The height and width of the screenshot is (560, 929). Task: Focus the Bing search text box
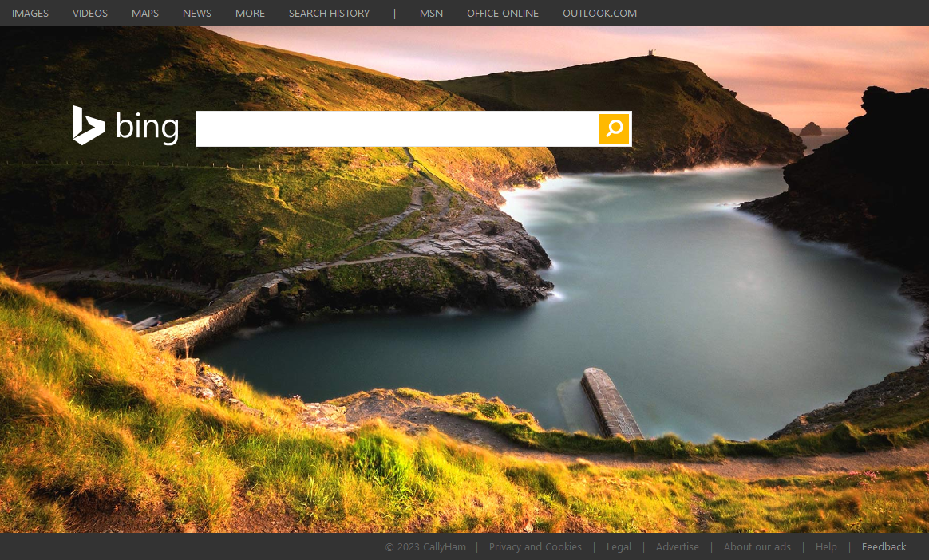click(x=397, y=128)
